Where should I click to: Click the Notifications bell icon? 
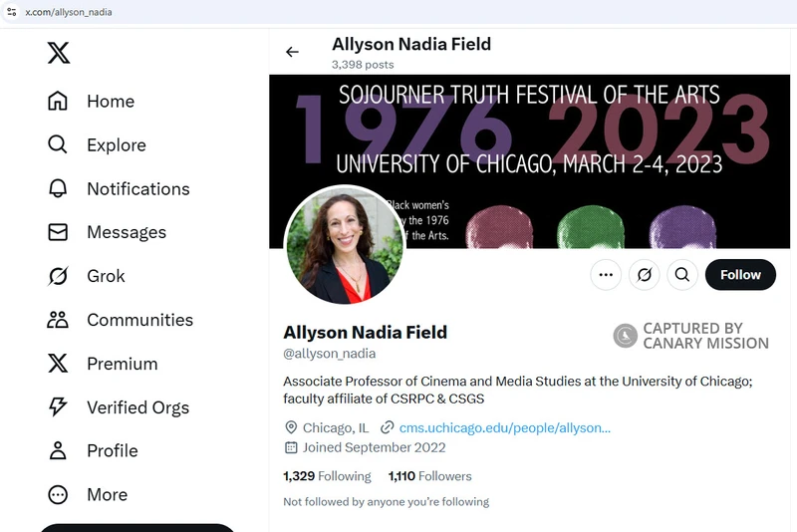(58, 188)
